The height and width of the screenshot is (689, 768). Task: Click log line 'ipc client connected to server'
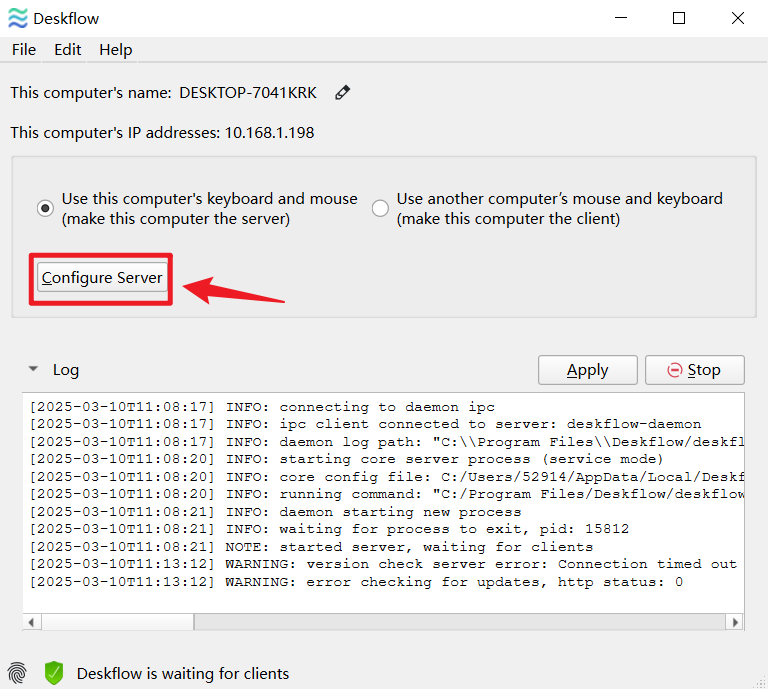(365, 424)
